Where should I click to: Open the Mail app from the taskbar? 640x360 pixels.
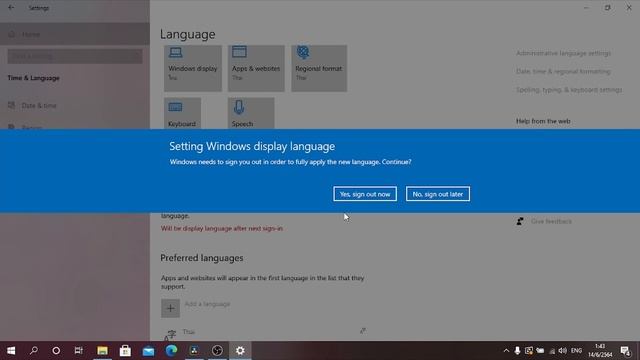point(148,351)
